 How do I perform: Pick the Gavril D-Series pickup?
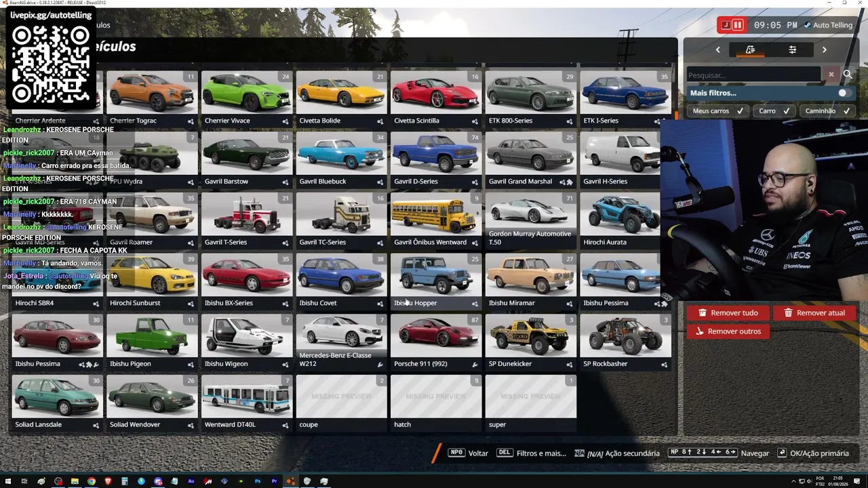pos(436,159)
